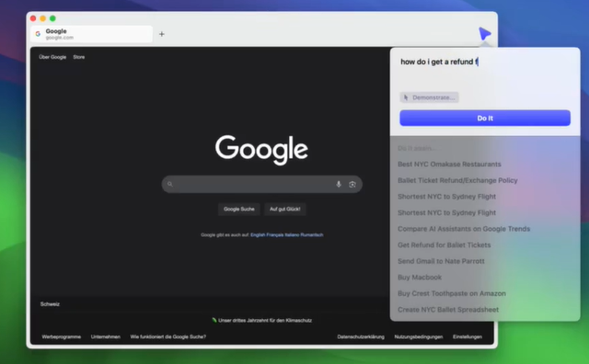The height and width of the screenshot is (364, 589).
Task: Click the Google Lens camera search icon
Action: coord(352,184)
